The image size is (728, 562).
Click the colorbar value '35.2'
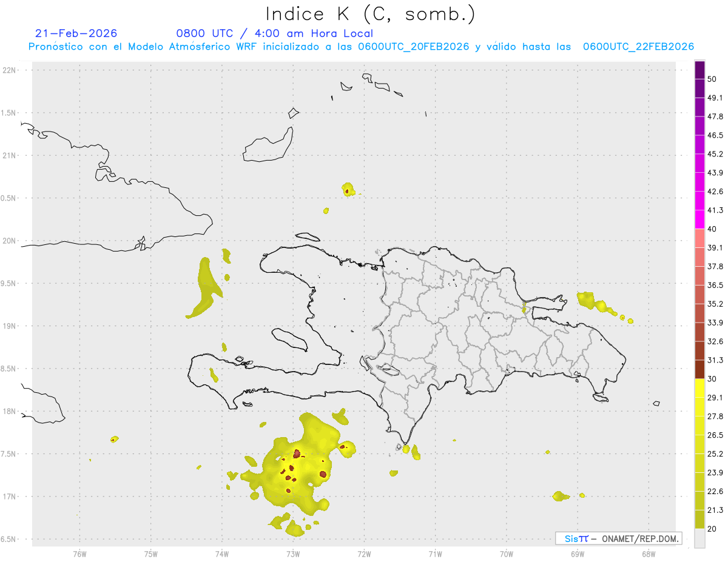tap(715, 304)
